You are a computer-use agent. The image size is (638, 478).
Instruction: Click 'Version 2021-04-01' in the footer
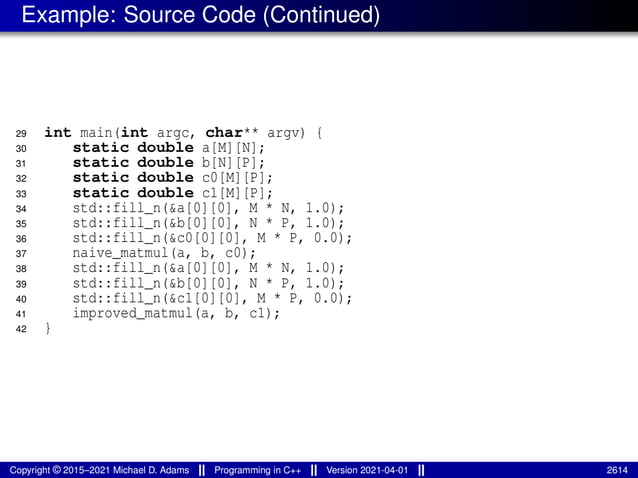click(367, 470)
